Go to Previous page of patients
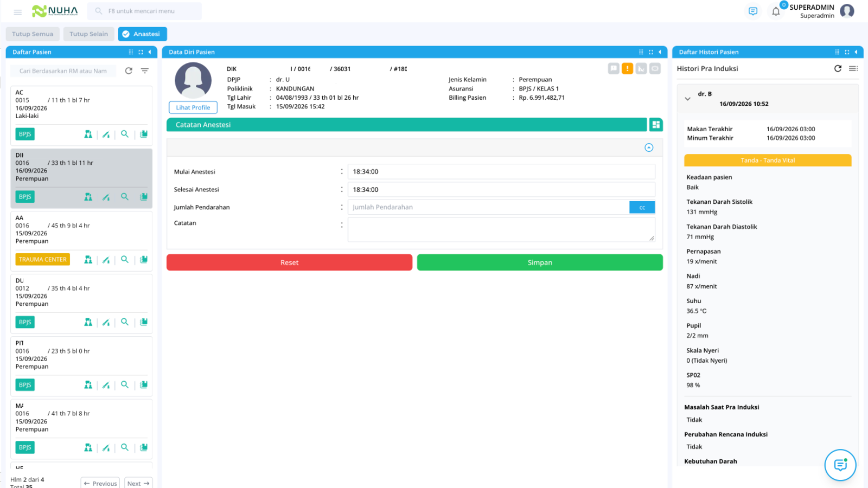 pos(100,483)
